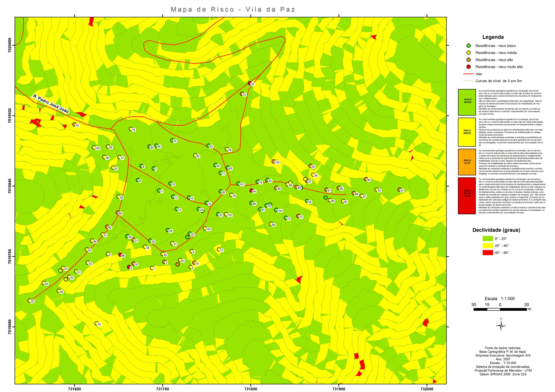Image resolution: width=555 pixels, height=392 pixels.
Task: Click the RISCO MÉDIO yellow legend box
Action: (x=467, y=132)
